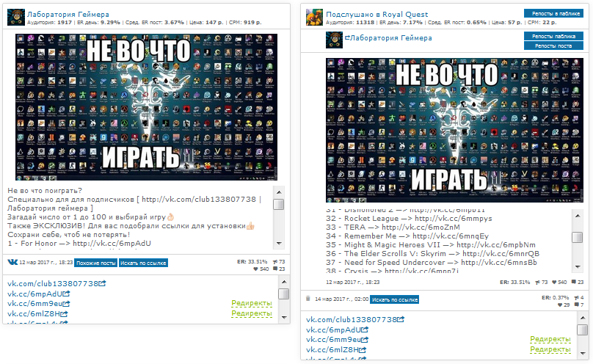Screen dimensions: 593x364
Task: Click external-link icon after vk.cc/6mm9eu in right links list
Action: click(365, 340)
